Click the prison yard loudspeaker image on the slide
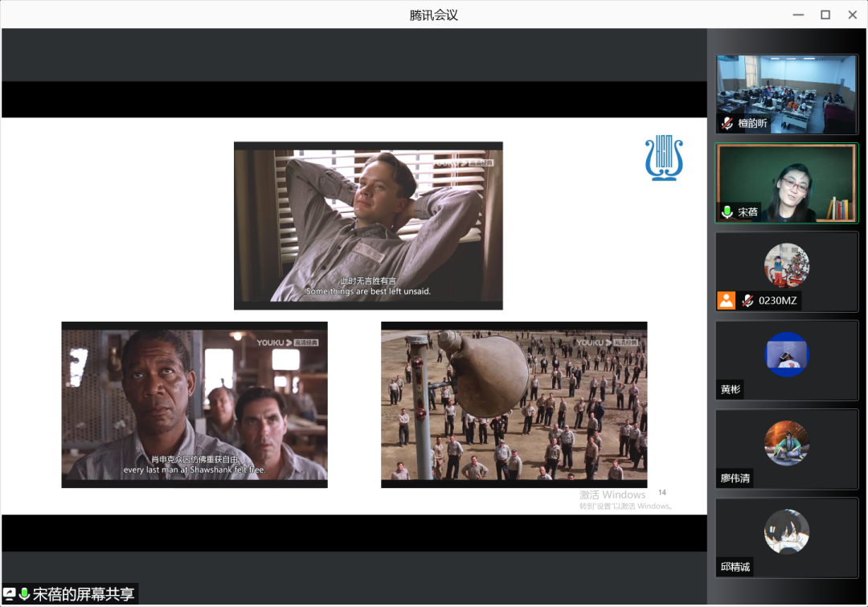 [514, 404]
